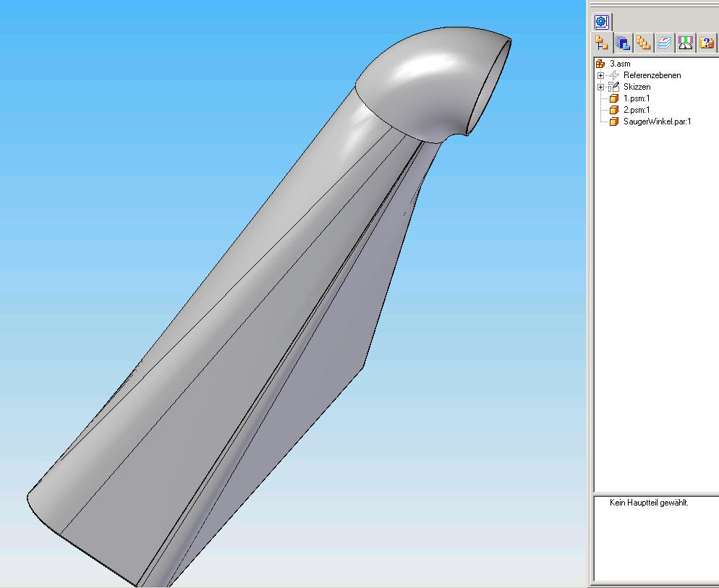Click the Referenzebenen plane icon

pos(614,75)
